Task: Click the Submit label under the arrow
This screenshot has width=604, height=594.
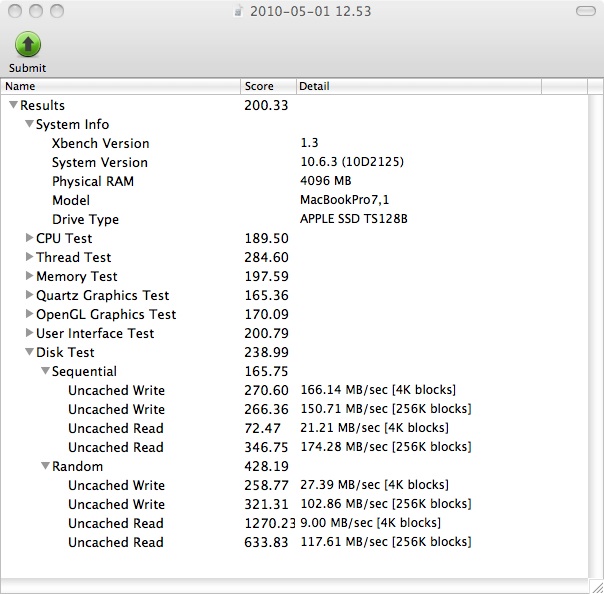Action: [27, 68]
